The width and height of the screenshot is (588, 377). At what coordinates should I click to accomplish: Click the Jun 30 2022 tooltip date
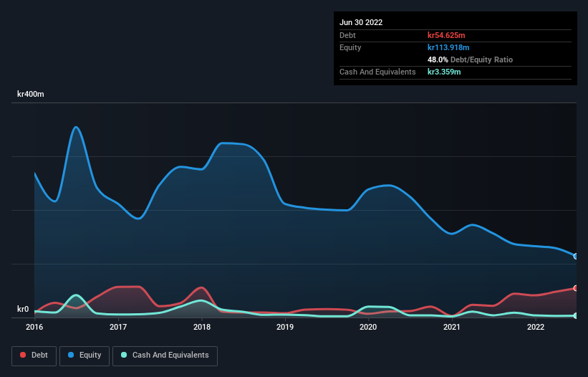(x=361, y=22)
